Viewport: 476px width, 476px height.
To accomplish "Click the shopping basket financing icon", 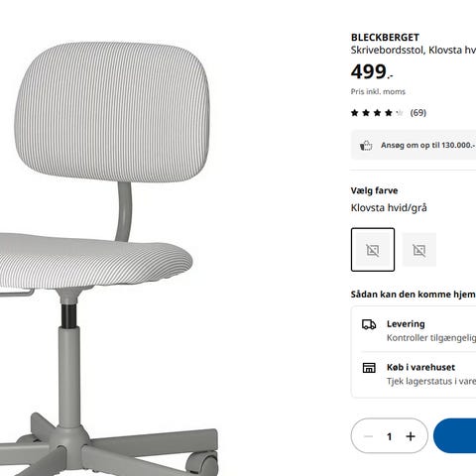I will (x=366, y=146).
